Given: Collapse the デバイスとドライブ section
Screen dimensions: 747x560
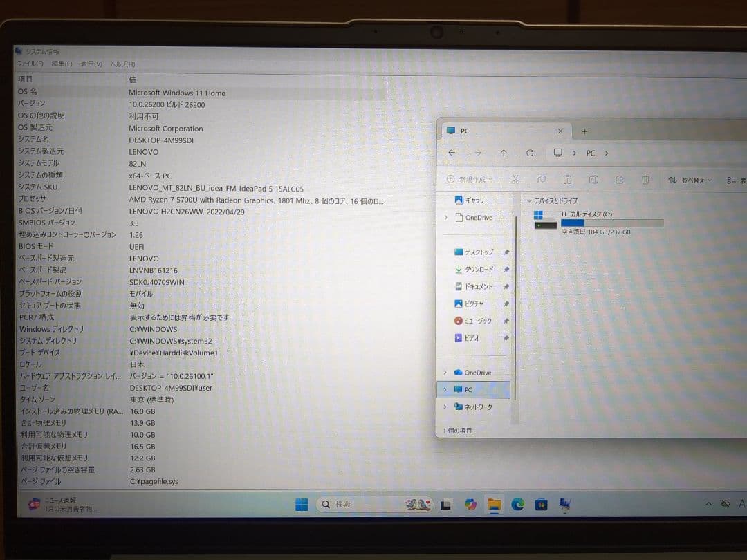Looking at the screenshot, I should [x=528, y=200].
